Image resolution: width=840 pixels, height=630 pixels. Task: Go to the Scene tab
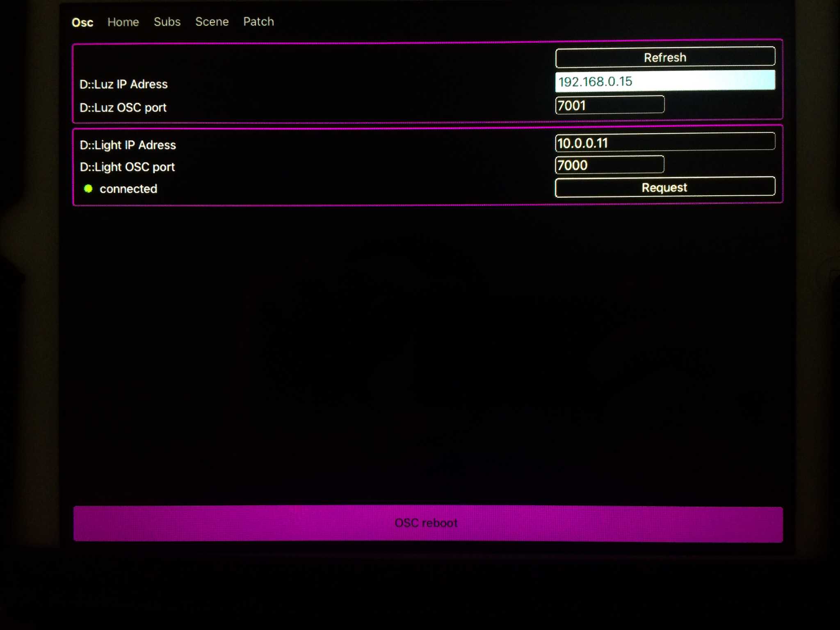(x=212, y=22)
